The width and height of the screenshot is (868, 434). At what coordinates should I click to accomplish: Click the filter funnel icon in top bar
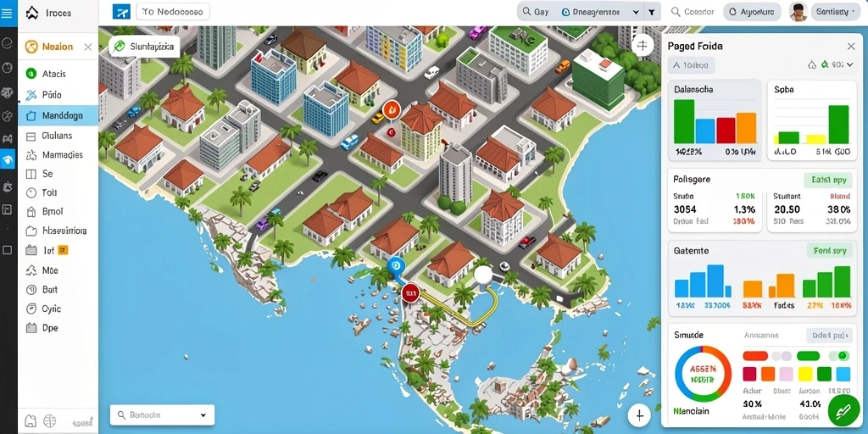coord(652,12)
